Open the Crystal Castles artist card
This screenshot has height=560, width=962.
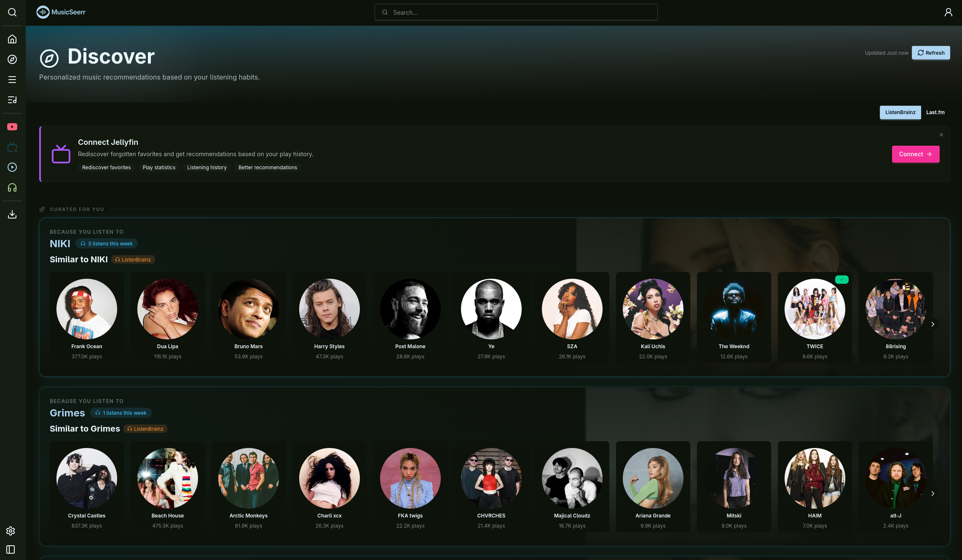(x=87, y=487)
